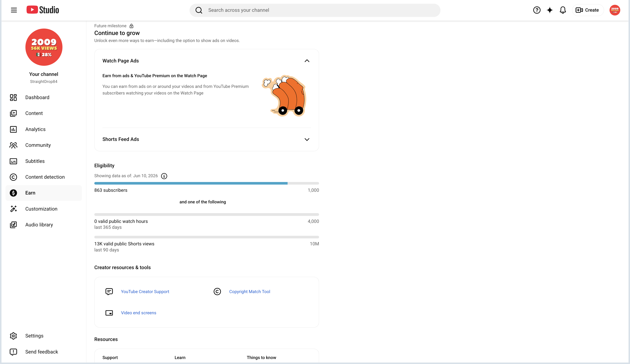
Task: Expand the Shorts Feed Ads section
Action: [307, 139]
